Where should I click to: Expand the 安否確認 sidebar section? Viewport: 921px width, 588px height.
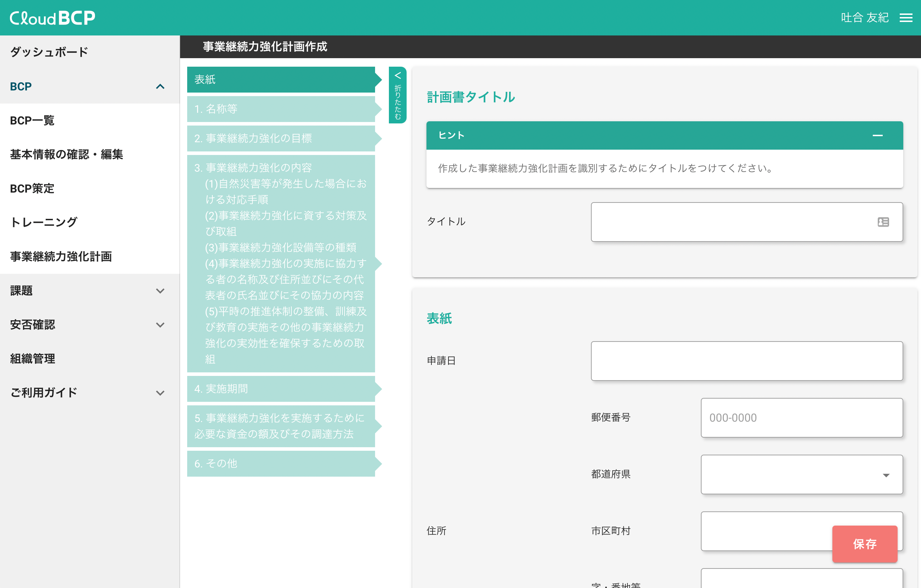pyautogui.click(x=160, y=325)
